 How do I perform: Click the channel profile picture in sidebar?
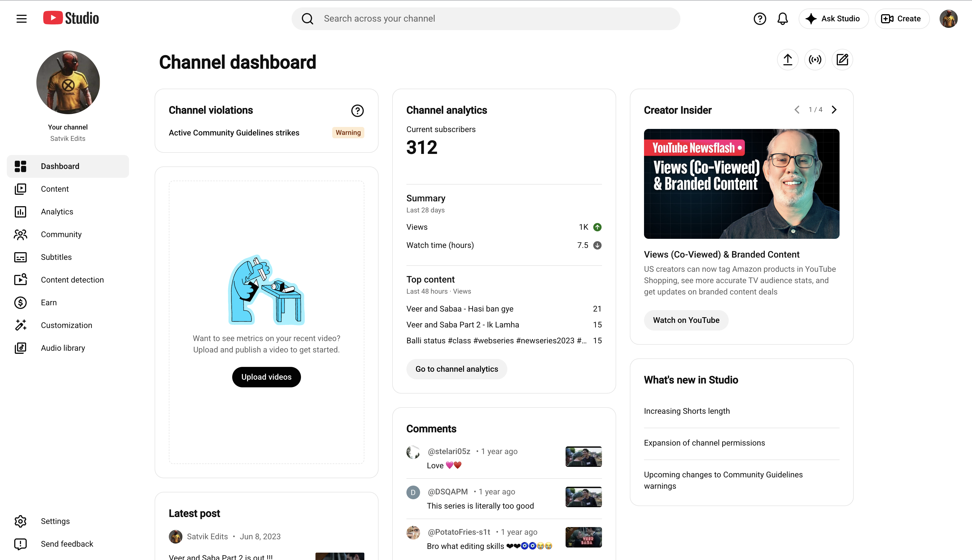click(x=68, y=82)
